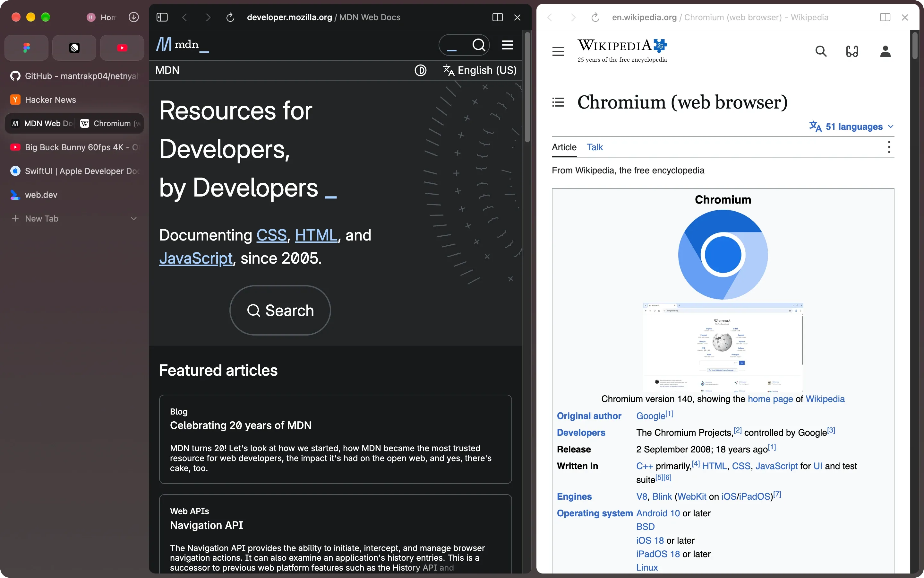Click Wikipedia address bar URL
Image resolution: width=924 pixels, height=578 pixels.
pyautogui.click(x=720, y=17)
